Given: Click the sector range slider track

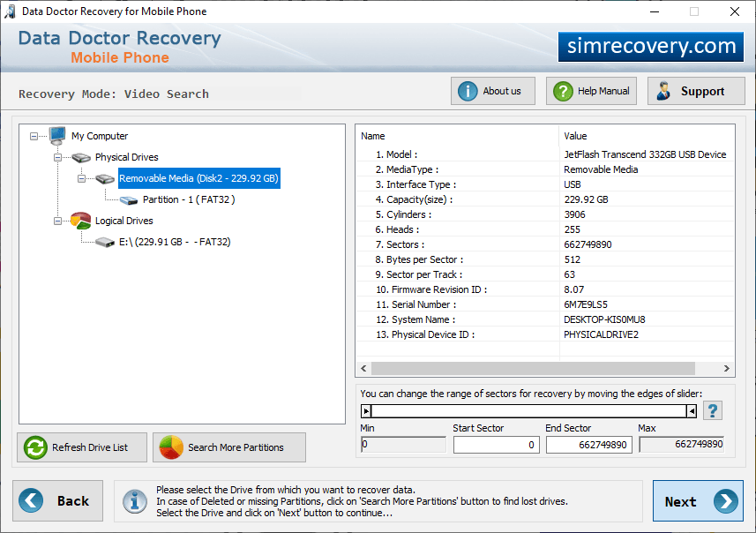Looking at the screenshot, I should click(528, 411).
